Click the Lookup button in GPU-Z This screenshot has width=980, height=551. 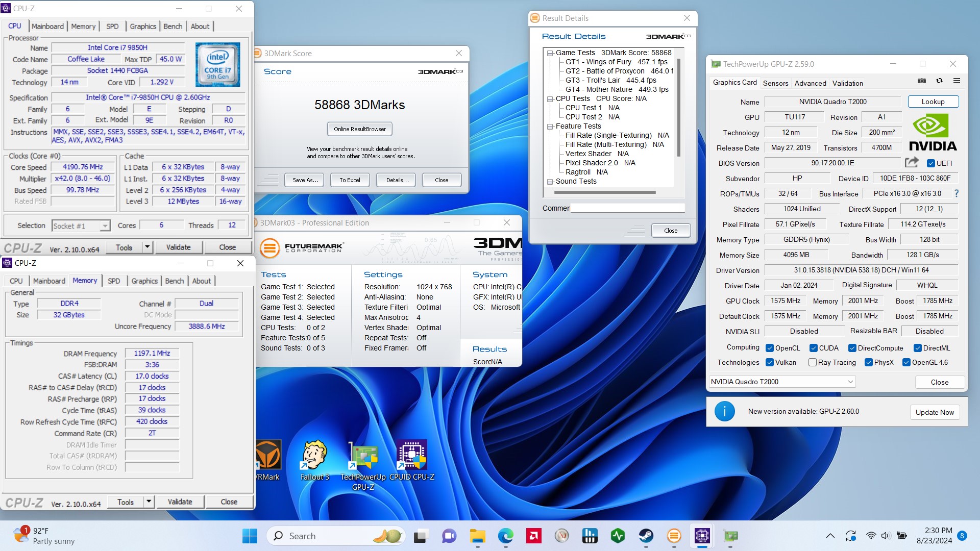pyautogui.click(x=933, y=102)
